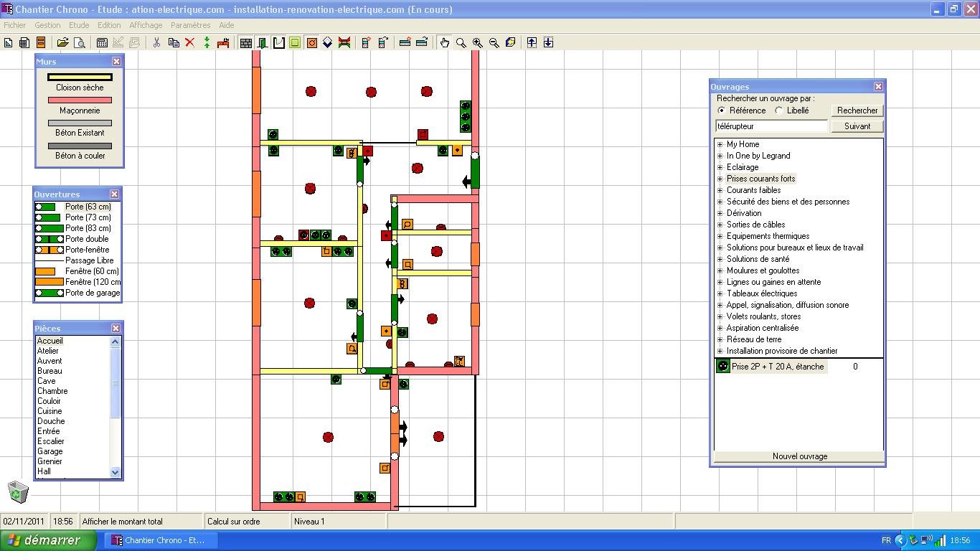Screen dimensions: 980x551
Task: Click the Nouvel ouvrage button
Action: point(800,456)
